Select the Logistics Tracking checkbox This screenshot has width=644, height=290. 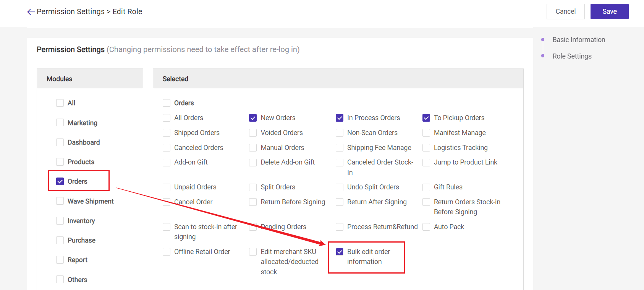(x=426, y=148)
